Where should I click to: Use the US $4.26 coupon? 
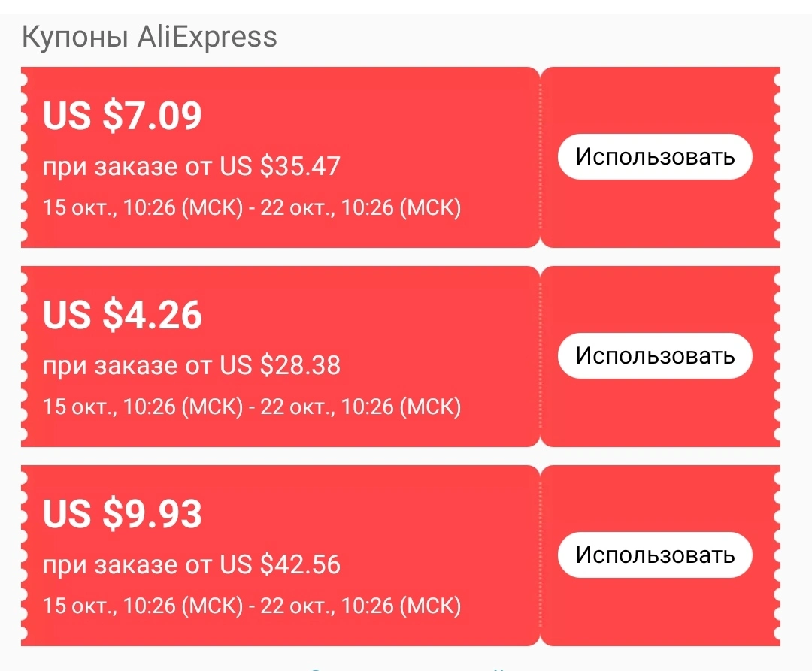coord(655,356)
